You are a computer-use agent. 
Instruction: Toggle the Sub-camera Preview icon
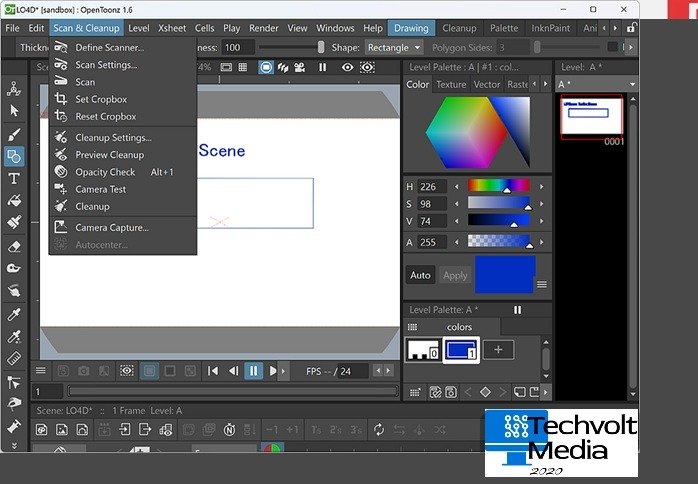[367, 67]
